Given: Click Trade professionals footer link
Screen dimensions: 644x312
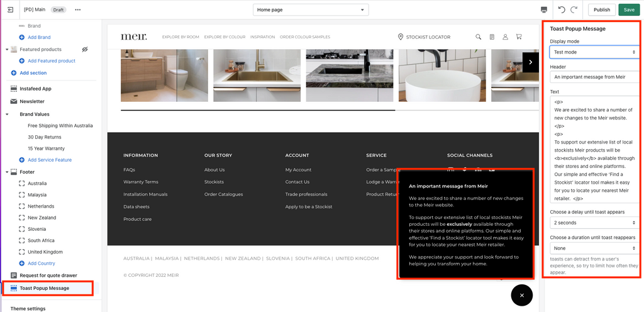Looking at the screenshot, I should click(306, 194).
